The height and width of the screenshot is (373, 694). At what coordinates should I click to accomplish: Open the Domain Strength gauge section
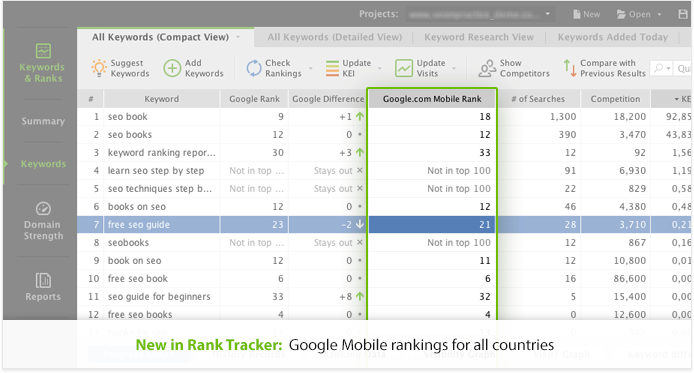click(x=43, y=221)
